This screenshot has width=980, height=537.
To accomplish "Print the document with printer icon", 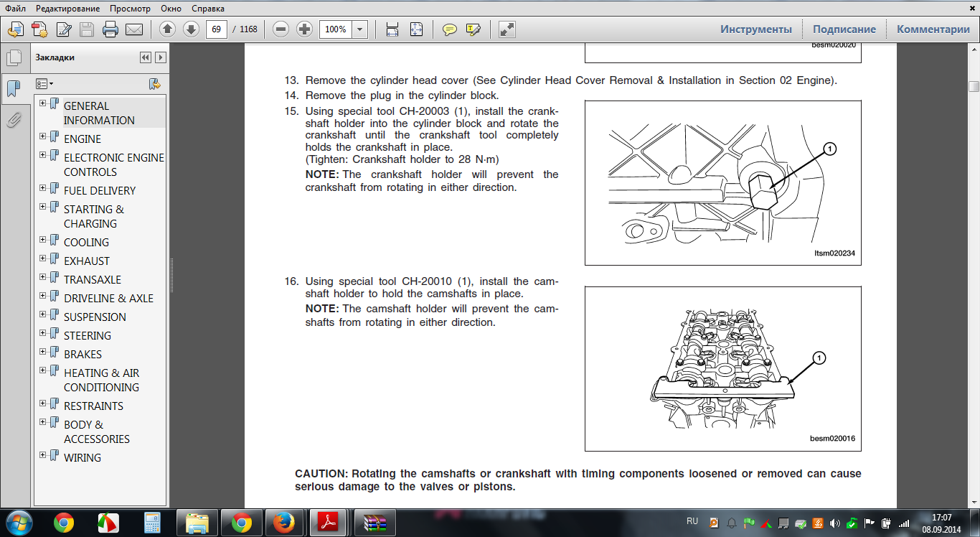I will coord(110,29).
